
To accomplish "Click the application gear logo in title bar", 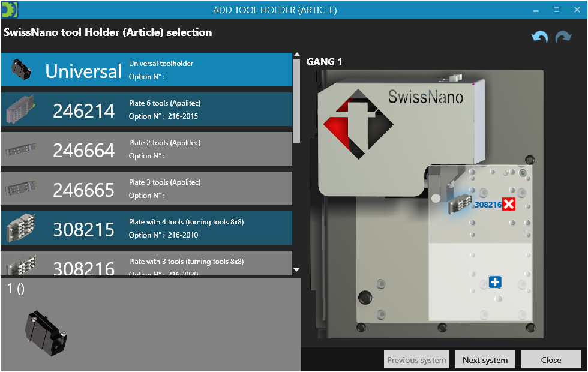I will [10, 10].
